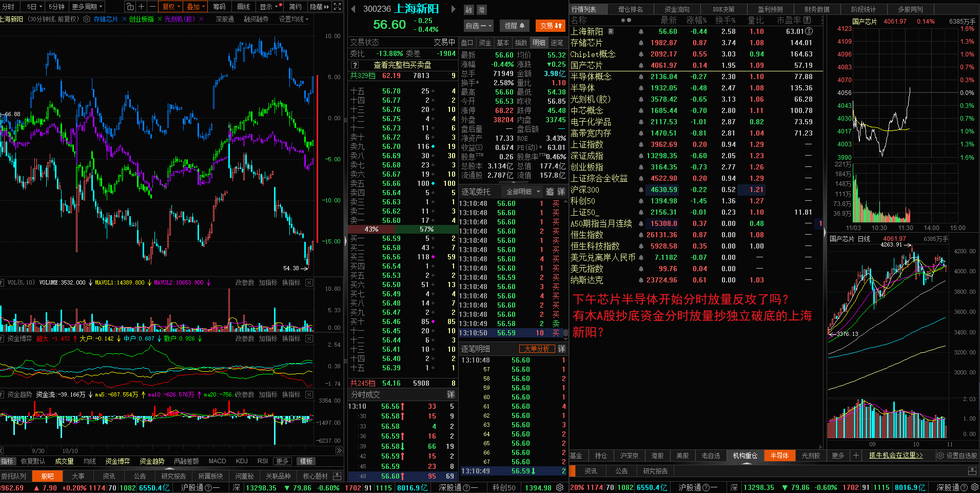Viewport: 980px width, 493px height.
Task: Remove 存储芯片 overlay with its X
Action: [124, 19]
